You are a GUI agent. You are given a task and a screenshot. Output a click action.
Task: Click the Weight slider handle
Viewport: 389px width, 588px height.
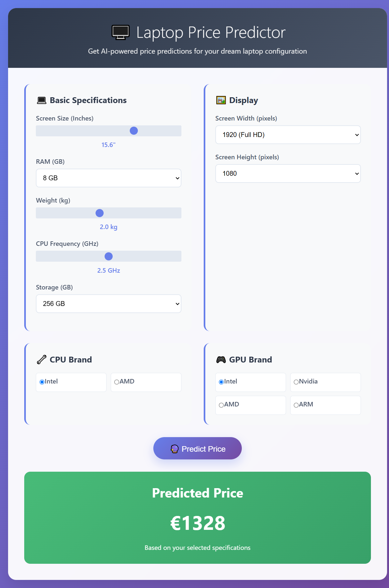pos(99,213)
